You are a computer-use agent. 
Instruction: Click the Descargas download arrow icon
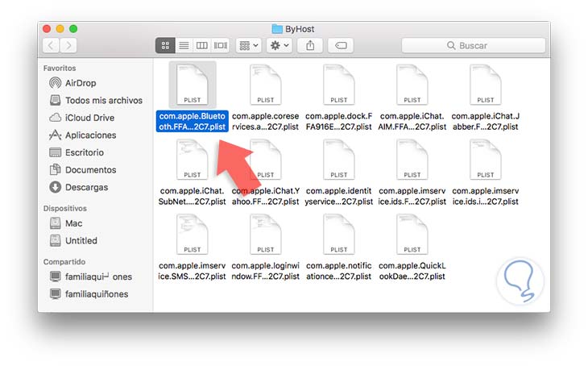point(55,187)
